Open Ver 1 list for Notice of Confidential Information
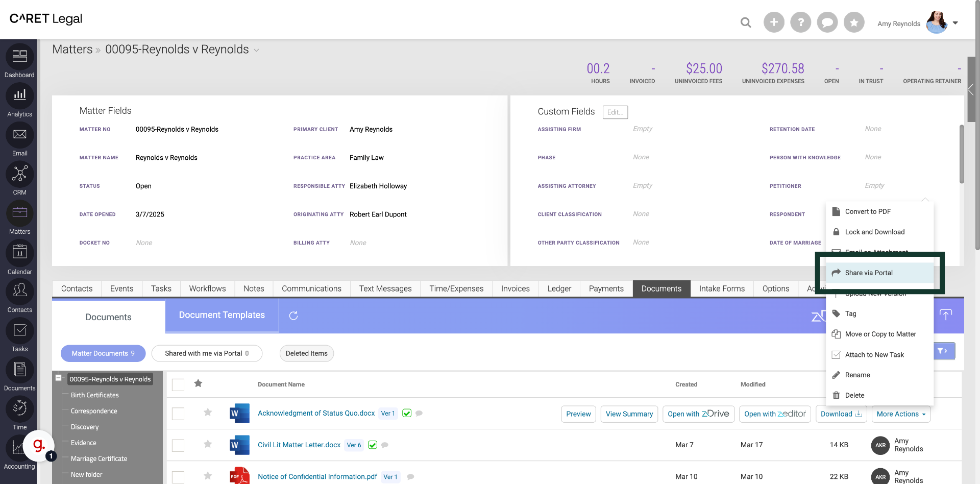Screen dimensions: 980x484 (x=390, y=477)
